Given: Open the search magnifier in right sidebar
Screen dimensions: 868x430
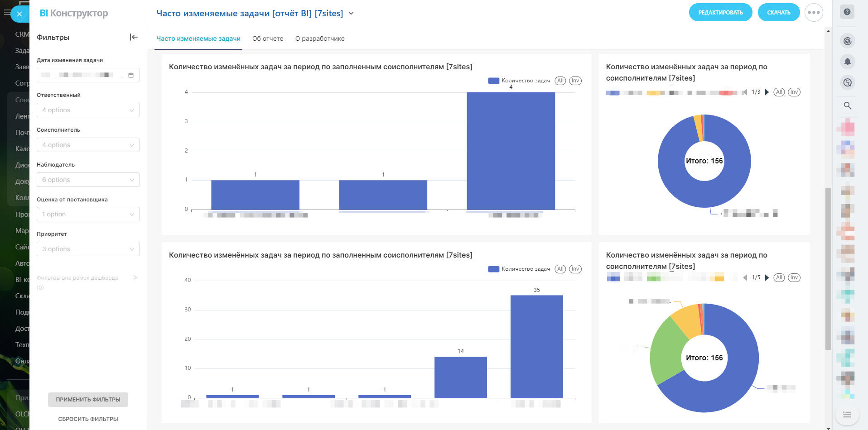Looking at the screenshot, I should click(x=847, y=105).
